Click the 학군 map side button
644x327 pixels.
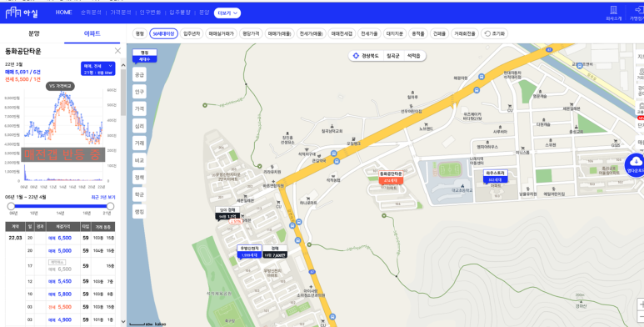[139, 194]
